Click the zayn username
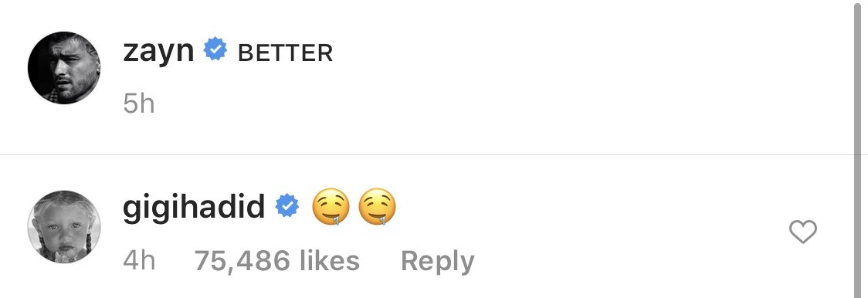The height and width of the screenshot is (298, 868). [x=158, y=52]
